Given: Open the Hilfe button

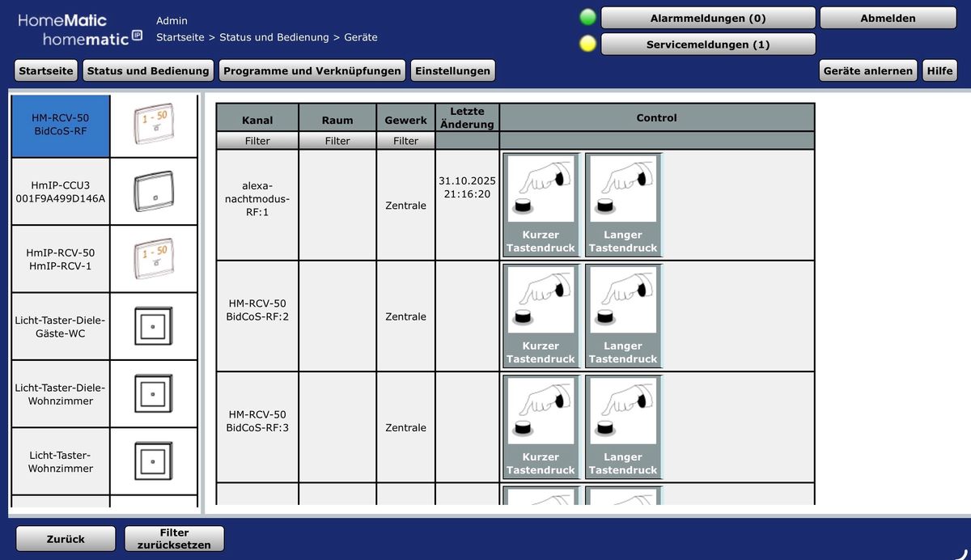Looking at the screenshot, I should (939, 70).
